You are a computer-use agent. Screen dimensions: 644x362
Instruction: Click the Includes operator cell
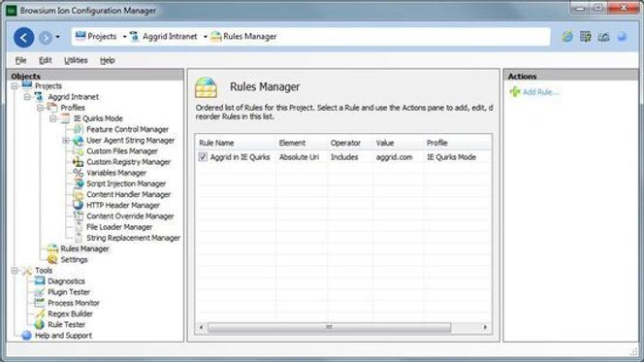(x=344, y=157)
